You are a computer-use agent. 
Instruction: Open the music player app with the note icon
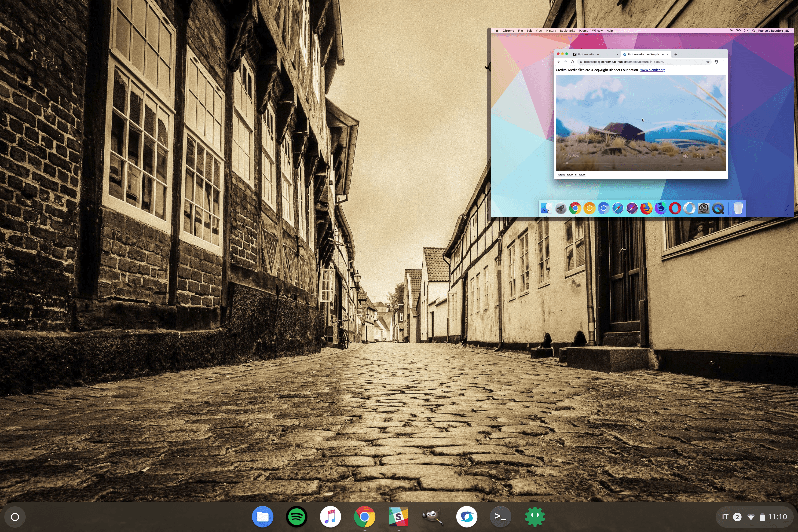point(330,517)
